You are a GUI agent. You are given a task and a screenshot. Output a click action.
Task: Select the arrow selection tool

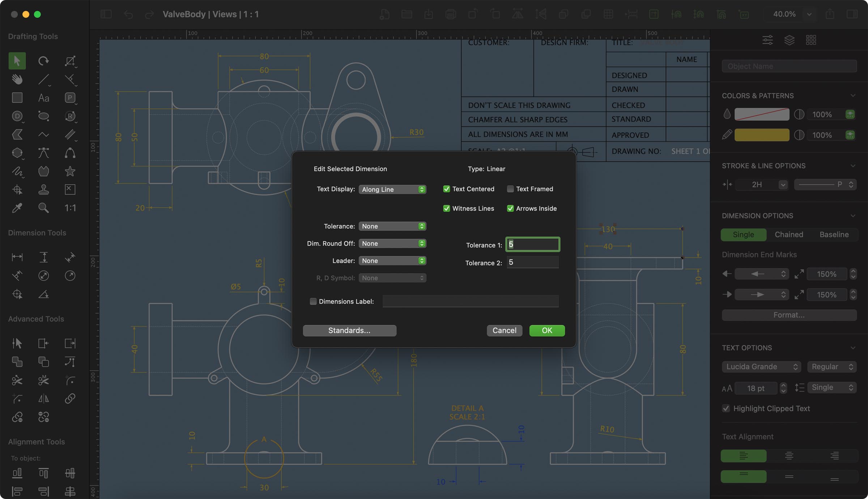(x=17, y=61)
